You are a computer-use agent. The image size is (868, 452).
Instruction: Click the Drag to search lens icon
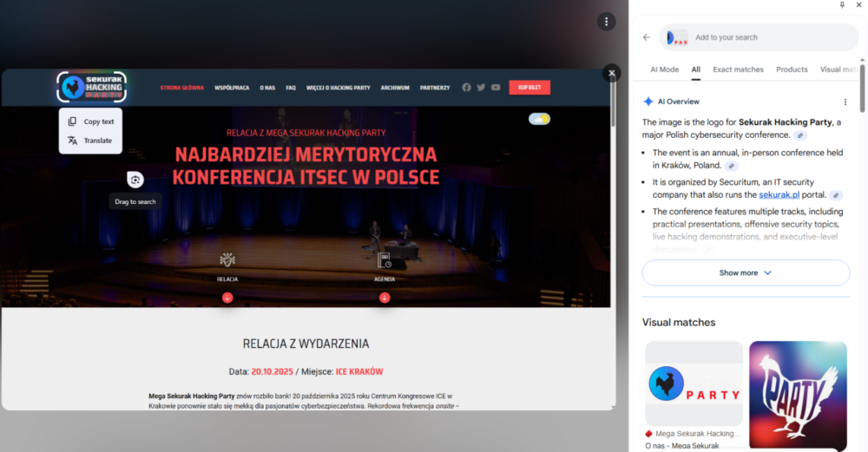pos(135,180)
